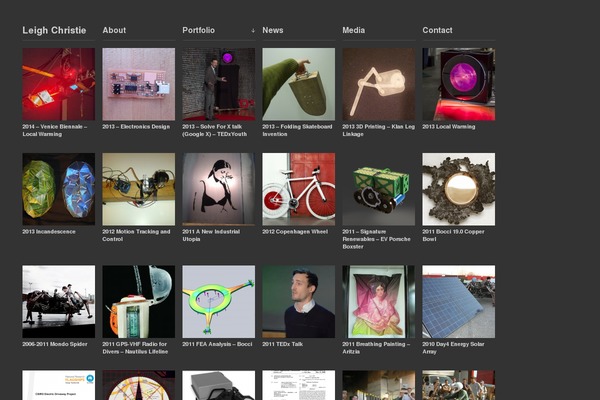
Task: Open the Leigh Christie home link
Action: 54,30
